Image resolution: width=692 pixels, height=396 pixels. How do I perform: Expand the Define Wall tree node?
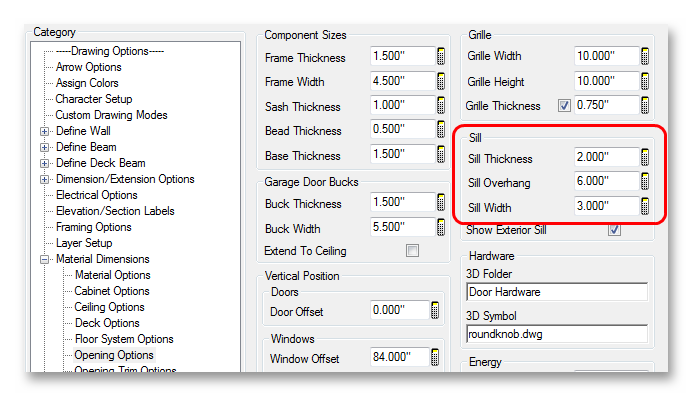(x=44, y=131)
